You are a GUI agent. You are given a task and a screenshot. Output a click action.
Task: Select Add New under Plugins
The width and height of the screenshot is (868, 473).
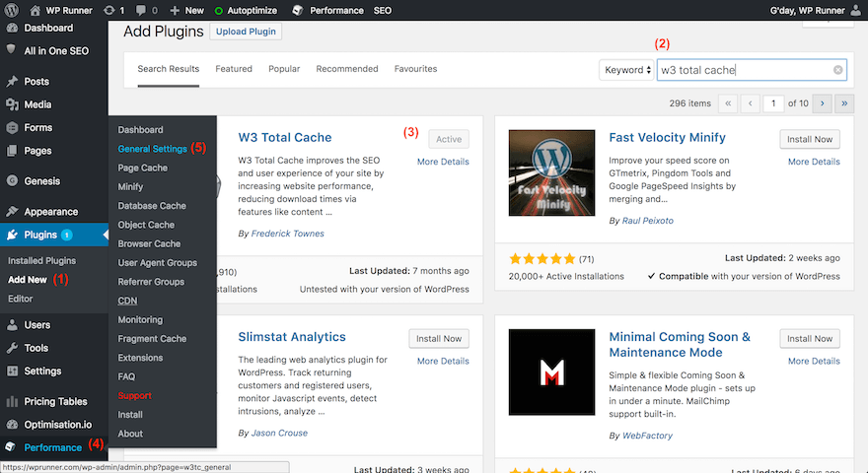pos(28,280)
